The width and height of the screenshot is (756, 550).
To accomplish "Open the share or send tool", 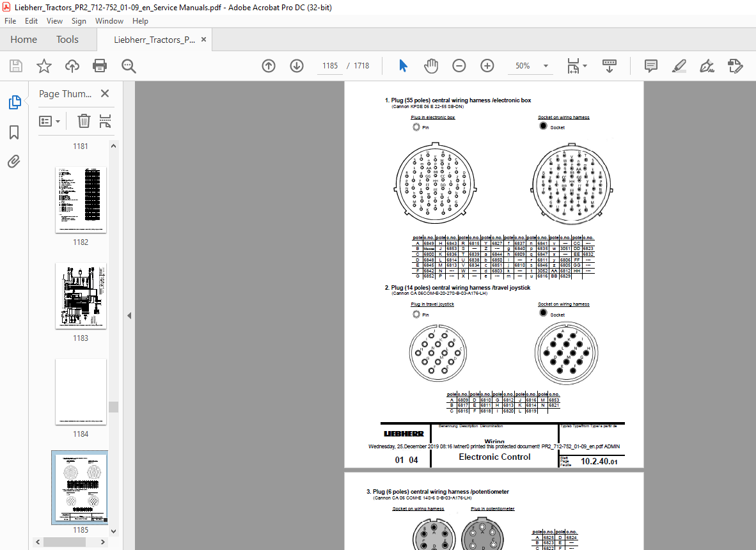I will (x=736, y=66).
